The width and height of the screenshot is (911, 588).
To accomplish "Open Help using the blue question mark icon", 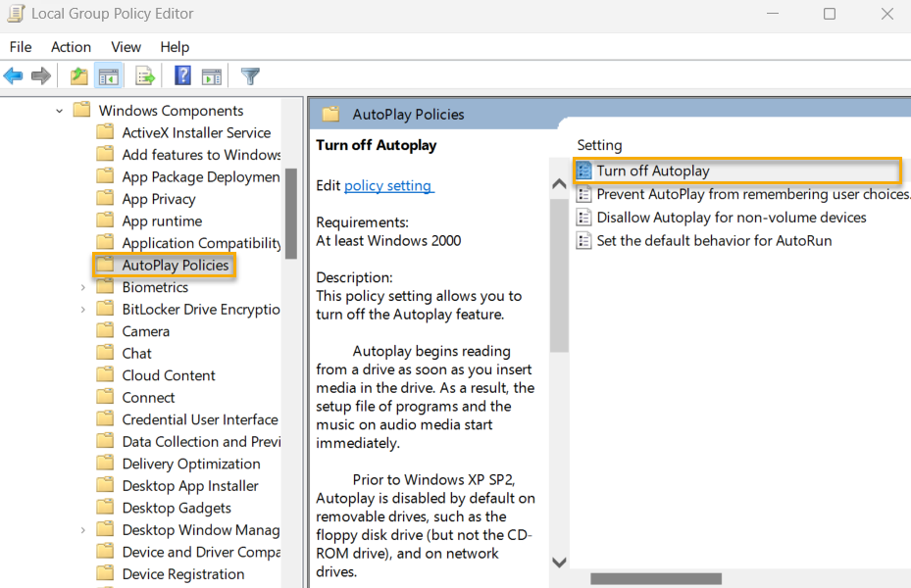I will [182, 75].
